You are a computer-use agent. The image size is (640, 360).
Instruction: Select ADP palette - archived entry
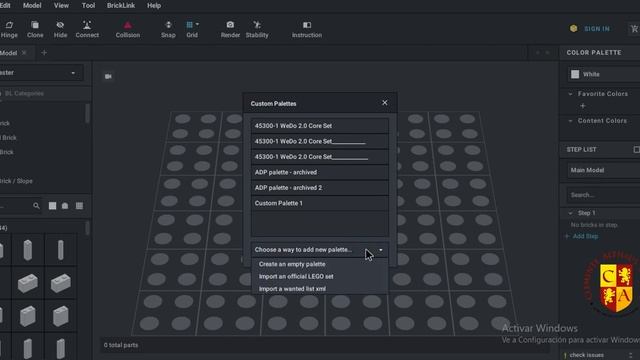coord(320,172)
